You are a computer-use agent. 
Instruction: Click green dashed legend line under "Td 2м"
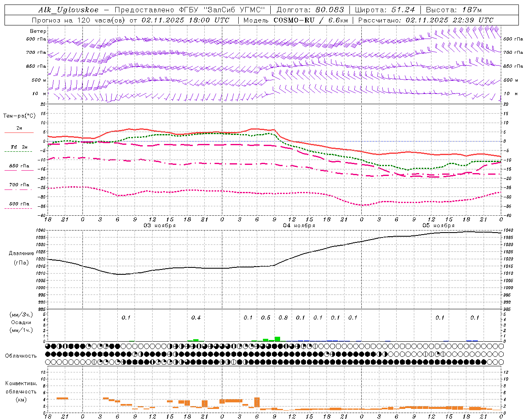[18, 152]
